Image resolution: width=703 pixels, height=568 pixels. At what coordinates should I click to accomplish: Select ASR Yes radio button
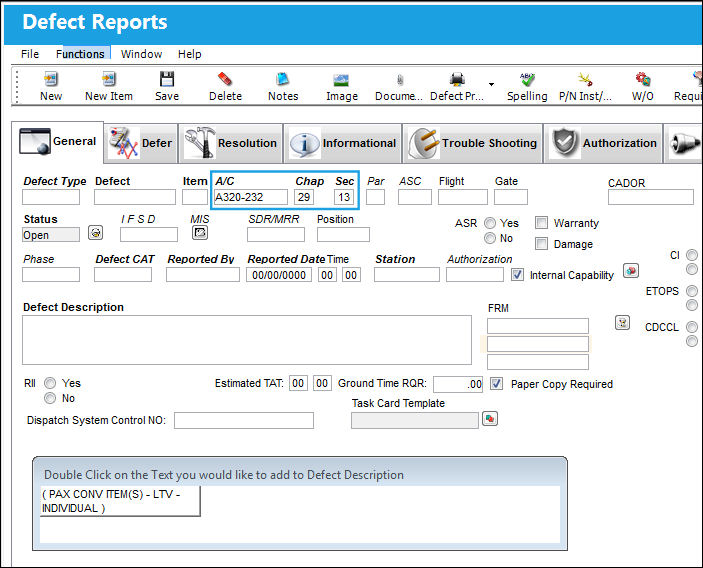[490, 223]
